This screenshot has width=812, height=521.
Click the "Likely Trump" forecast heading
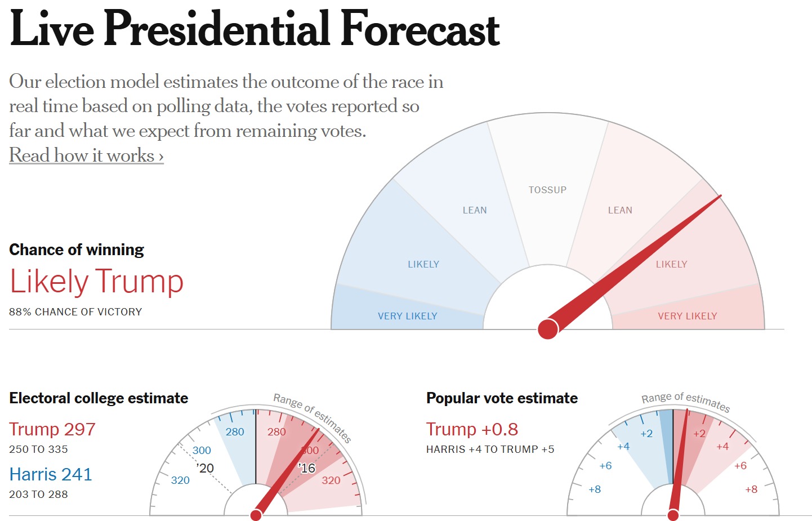click(x=97, y=282)
